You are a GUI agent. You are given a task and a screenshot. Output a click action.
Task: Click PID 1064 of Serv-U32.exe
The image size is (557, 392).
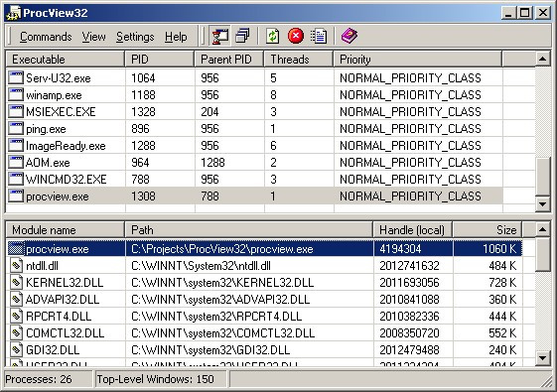143,78
